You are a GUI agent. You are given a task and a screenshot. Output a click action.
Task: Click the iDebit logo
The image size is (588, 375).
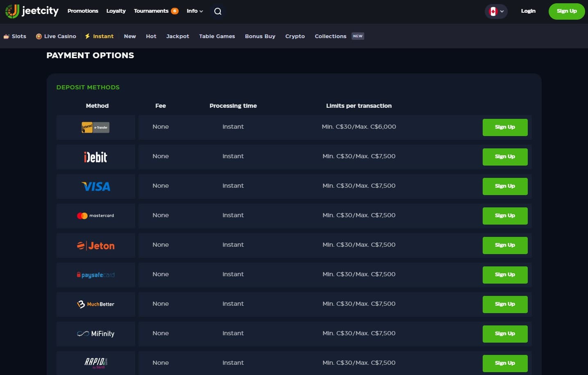95,157
